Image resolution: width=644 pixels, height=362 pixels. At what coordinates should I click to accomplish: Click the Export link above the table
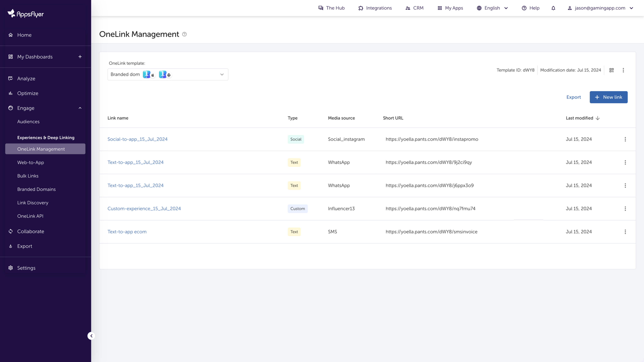574,97
